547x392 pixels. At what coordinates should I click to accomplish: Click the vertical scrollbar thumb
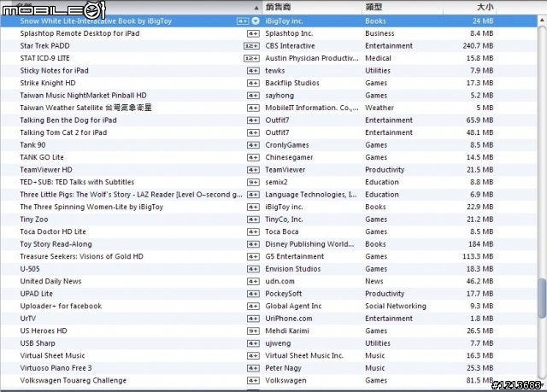pos(542,298)
